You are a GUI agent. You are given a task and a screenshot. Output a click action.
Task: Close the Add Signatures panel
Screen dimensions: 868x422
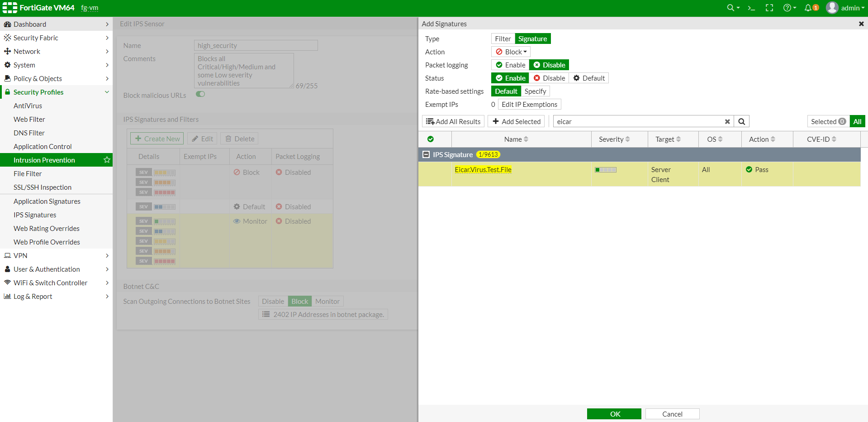pos(861,24)
